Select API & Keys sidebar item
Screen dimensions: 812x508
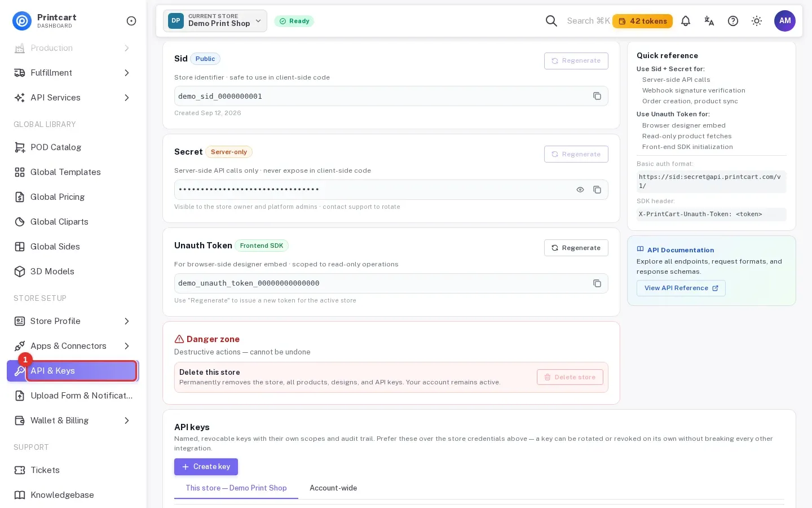pyautogui.click(x=72, y=371)
